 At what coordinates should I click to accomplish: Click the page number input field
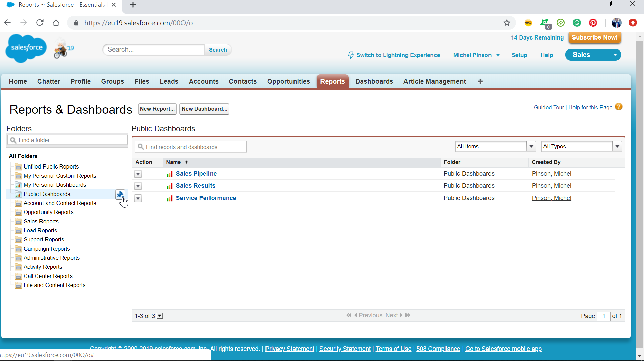[x=604, y=316]
